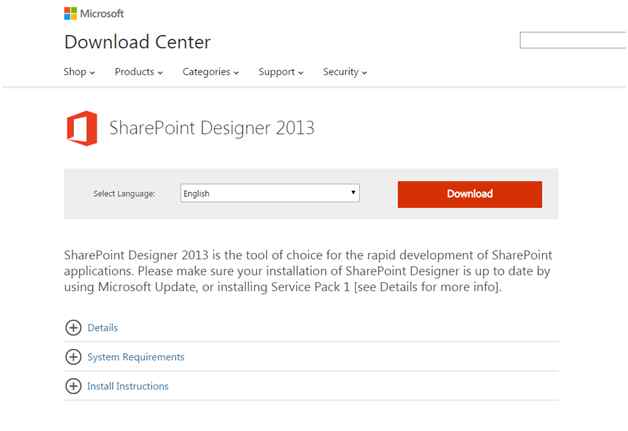This screenshot has width=628, height=431.
Task: Click the plus icon beside Install Instructions
Action: coord(72,386)
